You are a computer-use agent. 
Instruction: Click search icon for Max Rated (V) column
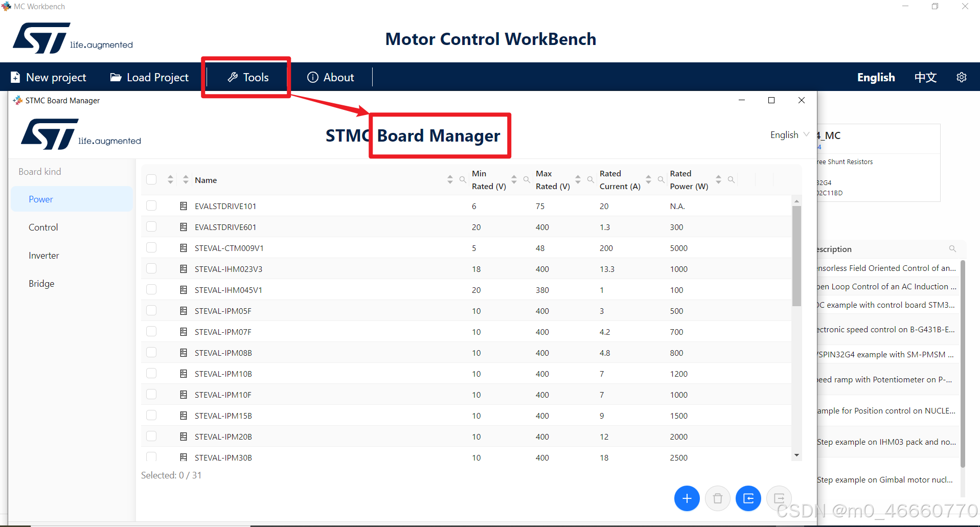(x=590, y=179)
